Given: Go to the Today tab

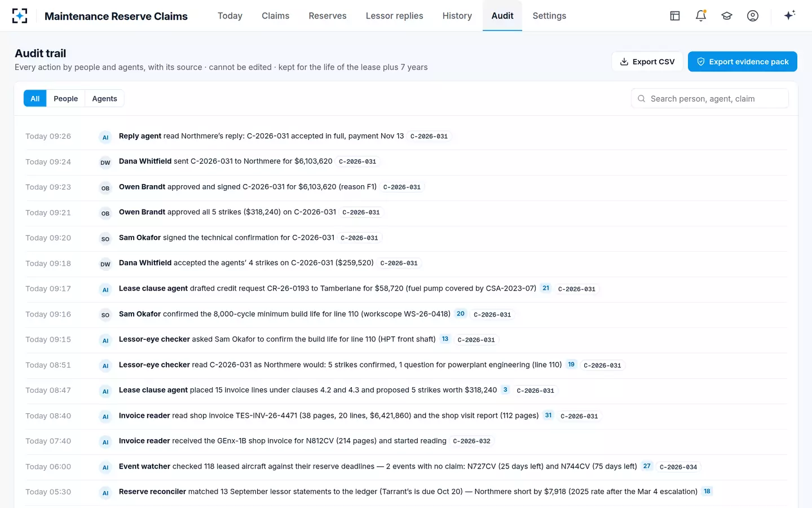Looking at the screenshot, I should (x=230, y=16).
